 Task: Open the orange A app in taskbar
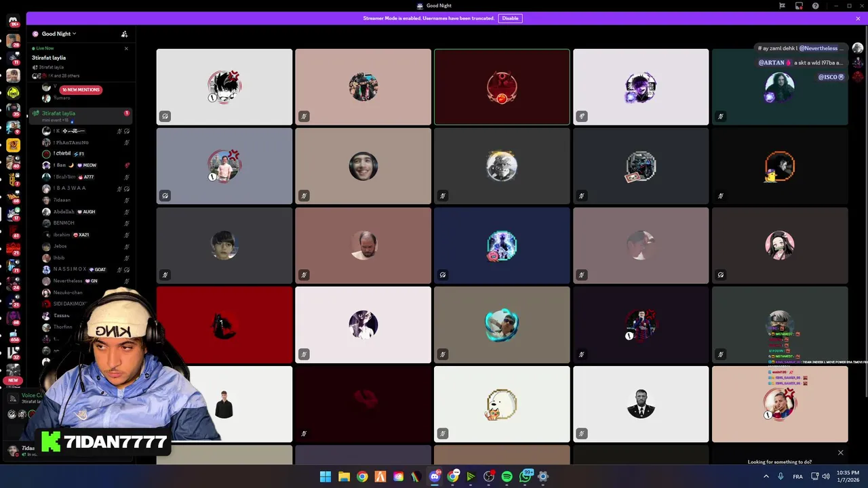(380, 476)
